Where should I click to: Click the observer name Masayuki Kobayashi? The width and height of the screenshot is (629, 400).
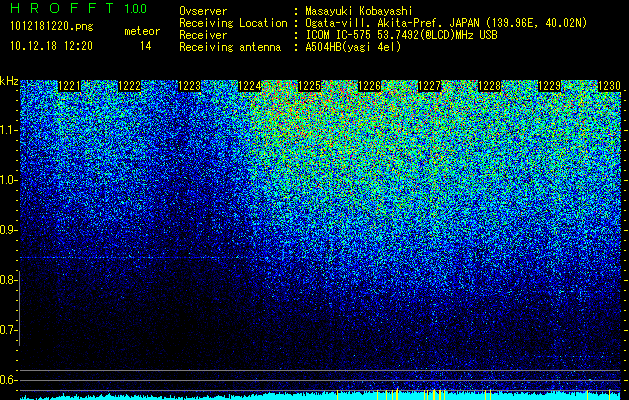(359, 11)
